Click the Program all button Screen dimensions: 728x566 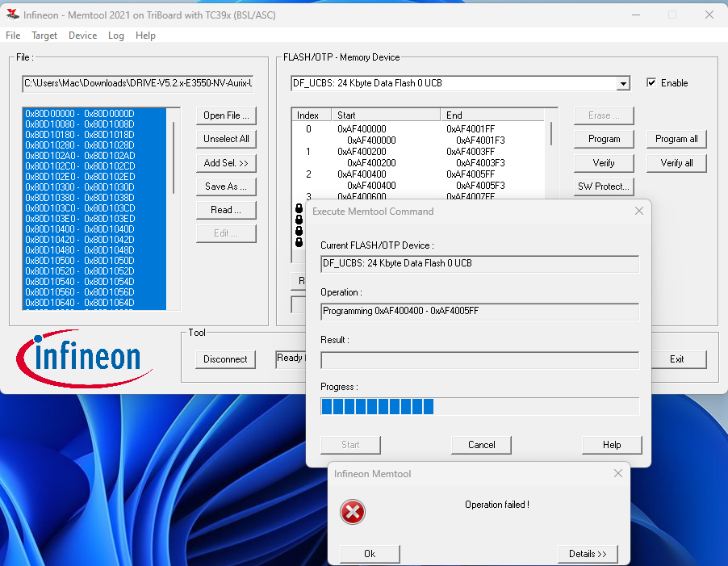pos(676,138)
